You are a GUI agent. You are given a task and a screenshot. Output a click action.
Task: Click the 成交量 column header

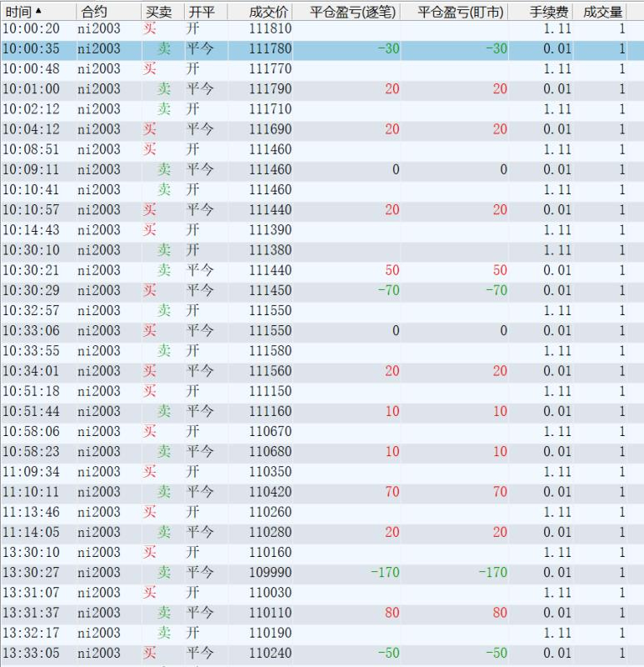pyautogui.click(x=600, y=12)
